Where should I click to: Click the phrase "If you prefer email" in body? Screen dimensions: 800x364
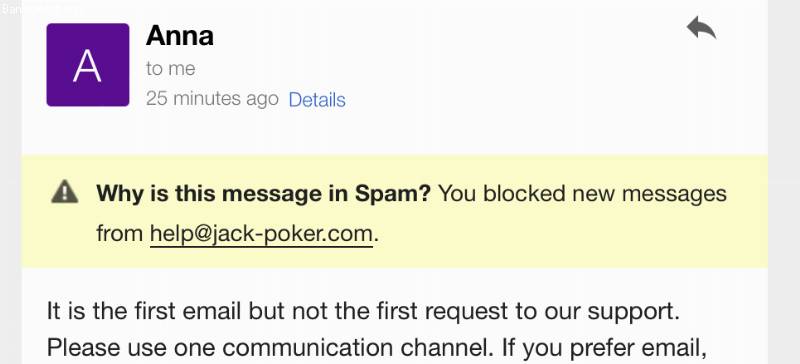(604, 348)
